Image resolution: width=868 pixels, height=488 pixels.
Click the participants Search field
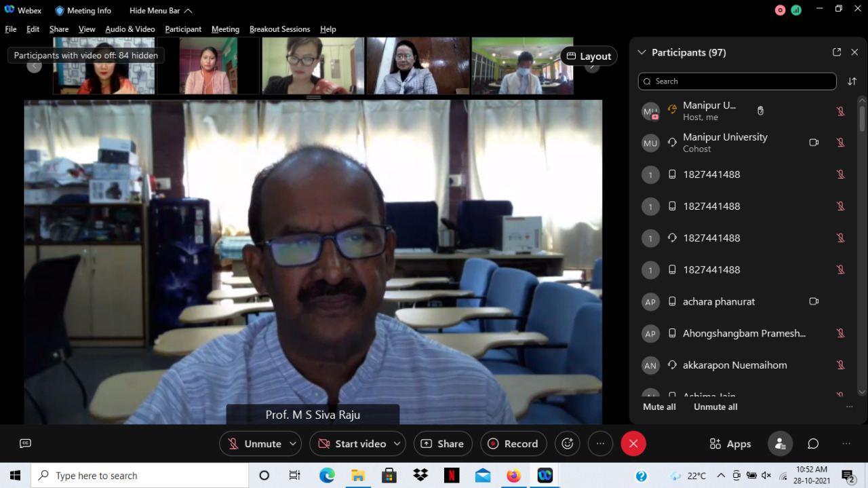click(x=737, y=81)
